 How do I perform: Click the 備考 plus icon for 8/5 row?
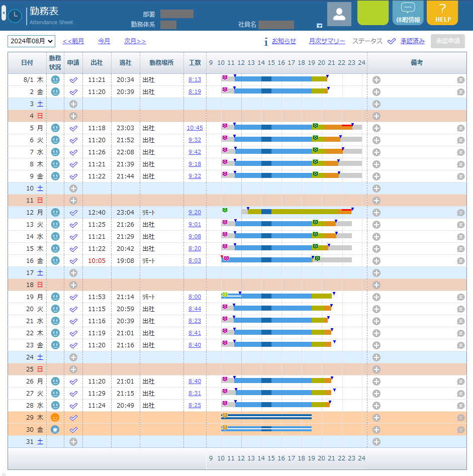[x=376, y=128]
